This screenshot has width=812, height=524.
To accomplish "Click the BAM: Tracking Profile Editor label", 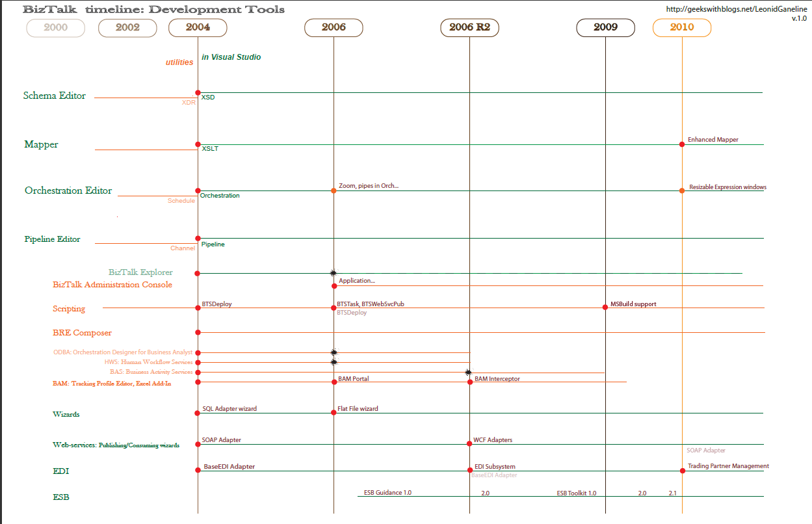I will point(112,384).
